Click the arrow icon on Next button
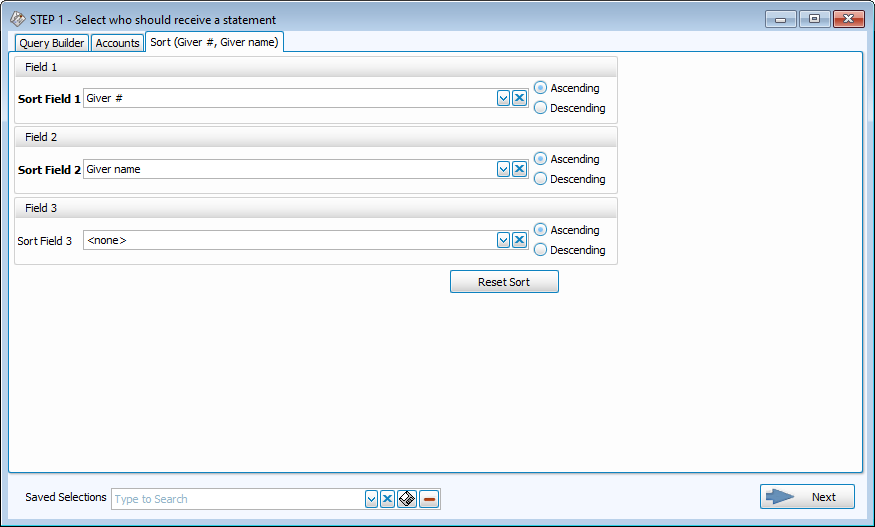Viewport: 875px width, 527px height. [x=781, y=497]
